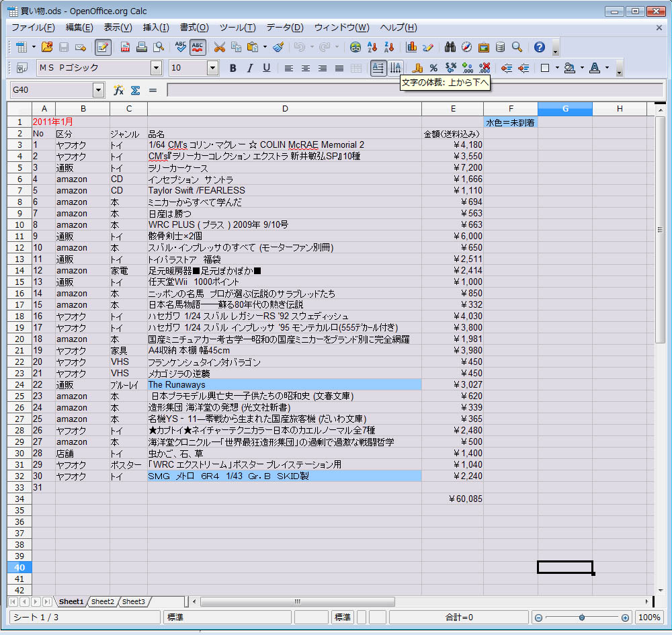Open font color dropdown arrow
The width and height of the screenshot is (672, 635).
(x=607, y=68)
